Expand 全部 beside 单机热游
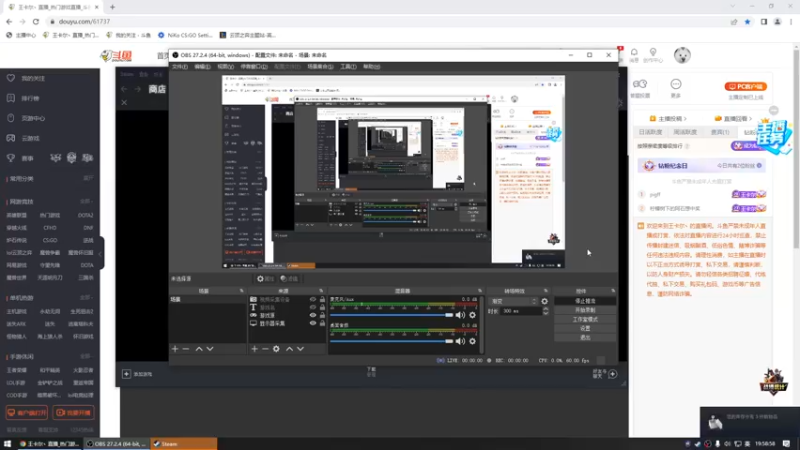The height and width of the screenshot is (450, 800). click(86, 297)
